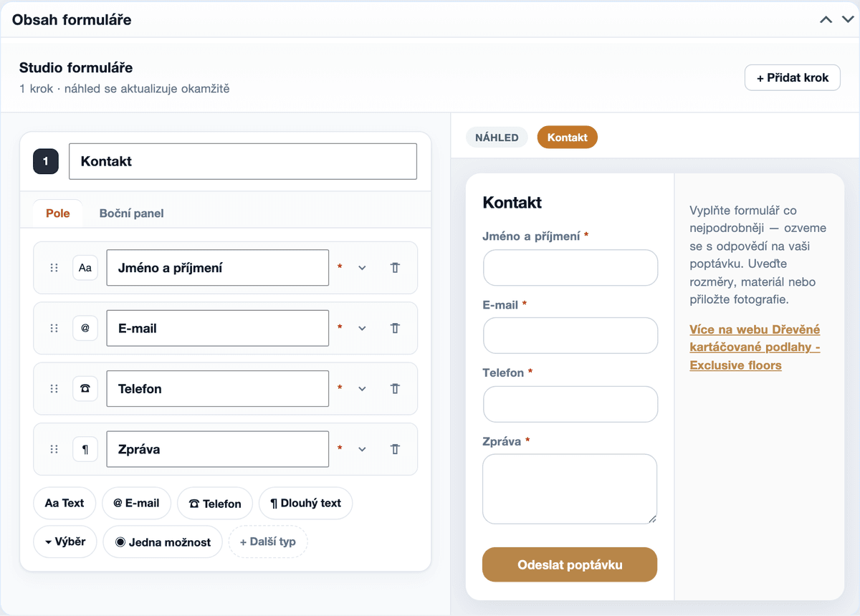Click the preview E-mail input box

point(570,336)
